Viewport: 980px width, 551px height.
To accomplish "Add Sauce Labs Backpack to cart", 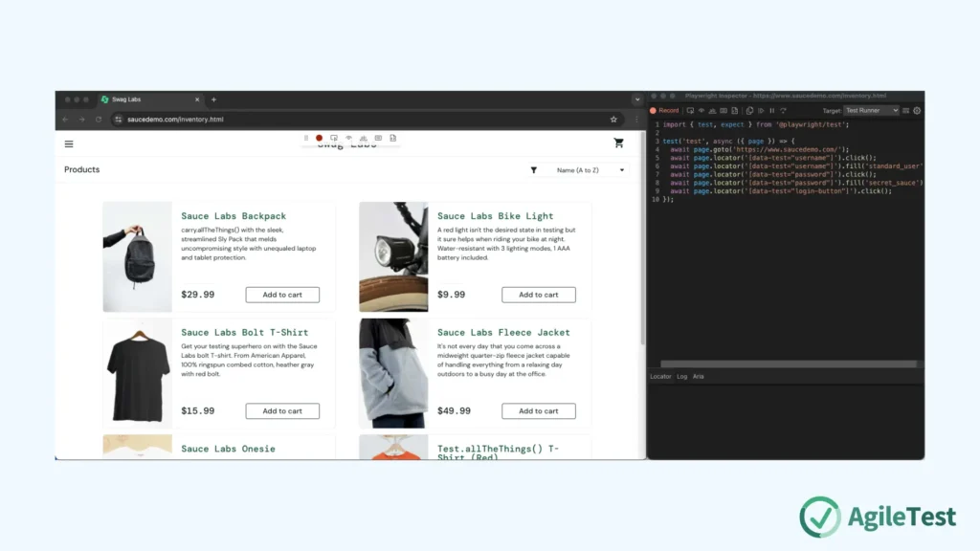I will click(282, 295).
